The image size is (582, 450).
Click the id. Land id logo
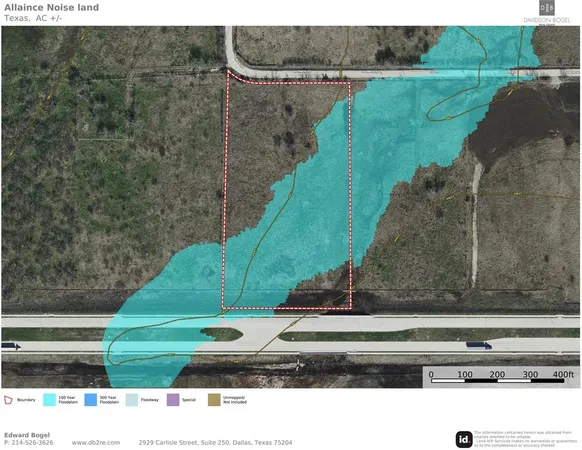click(x=464, y=440)
